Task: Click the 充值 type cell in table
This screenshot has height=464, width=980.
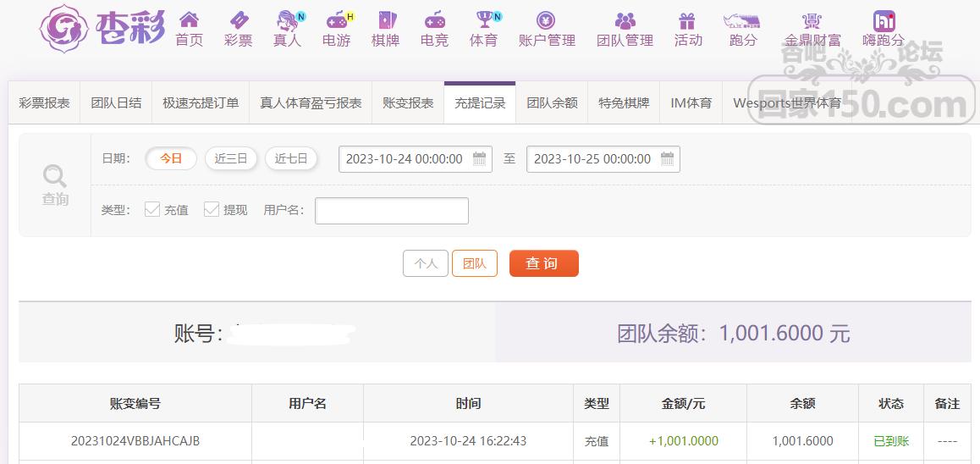Action: pyautogui.click(x=597, y=441)
